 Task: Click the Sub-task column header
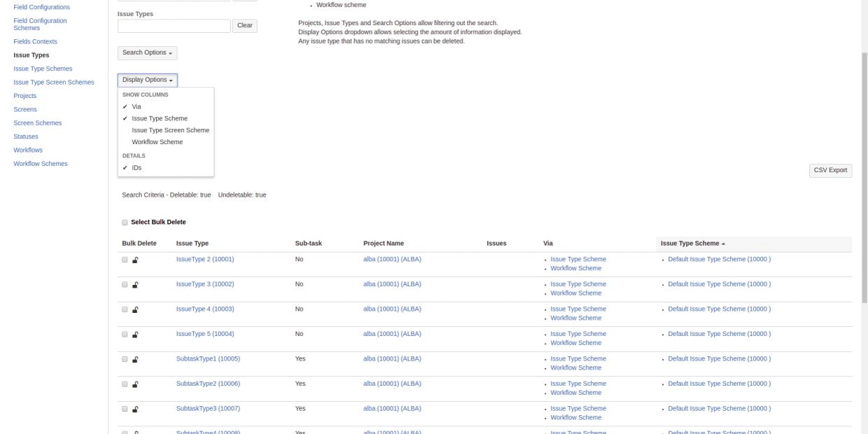(309, 244)
